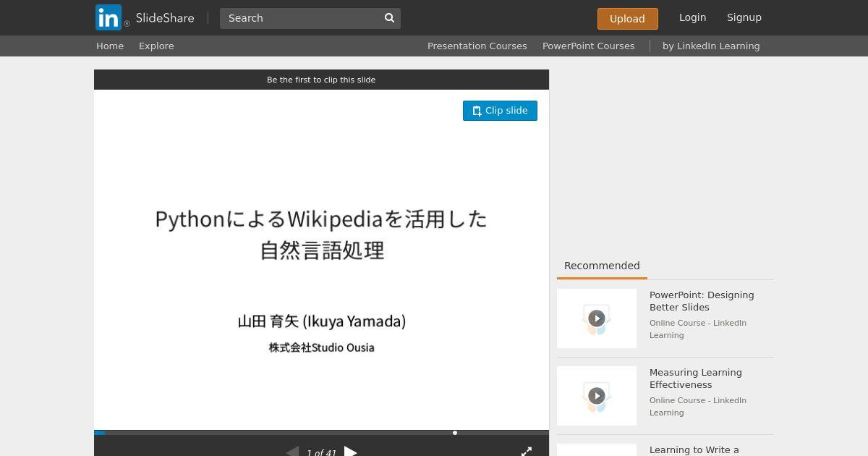This screenshot has width=868, height=456.
Task: Click the Clip slide button
Action: pos(500,111)
